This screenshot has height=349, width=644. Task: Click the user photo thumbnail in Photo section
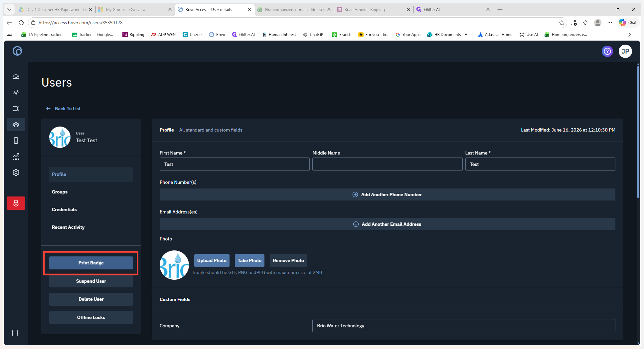(174, 265)
